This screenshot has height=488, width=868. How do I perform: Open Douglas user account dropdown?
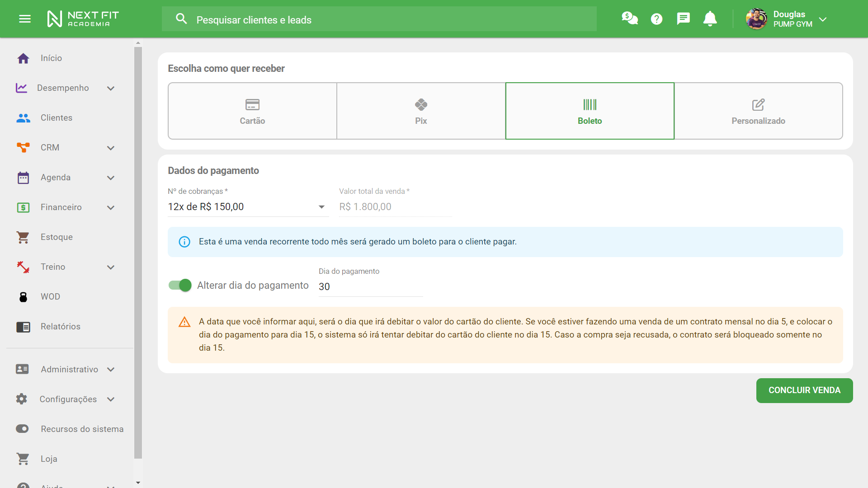point(822,19)
